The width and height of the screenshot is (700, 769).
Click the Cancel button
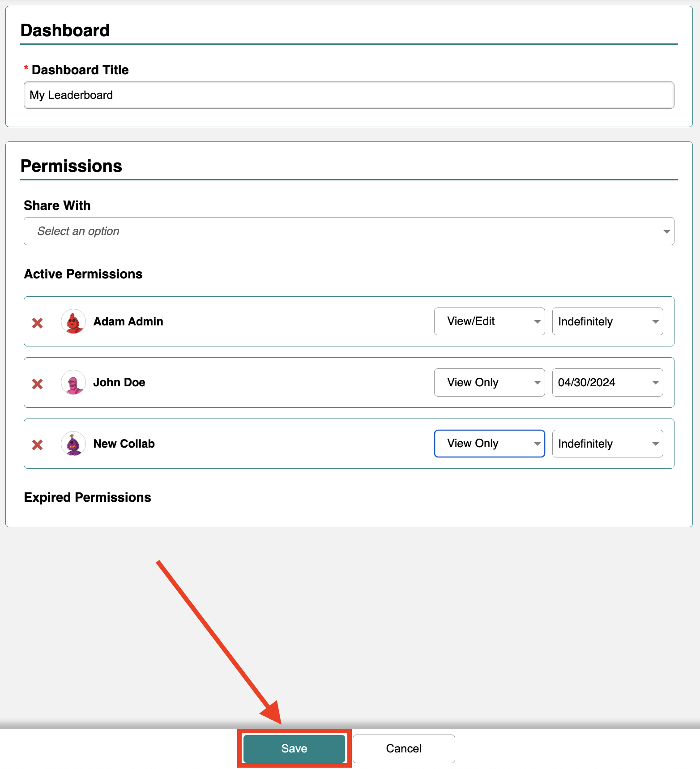pyautogui.click(x=404, y=748)
